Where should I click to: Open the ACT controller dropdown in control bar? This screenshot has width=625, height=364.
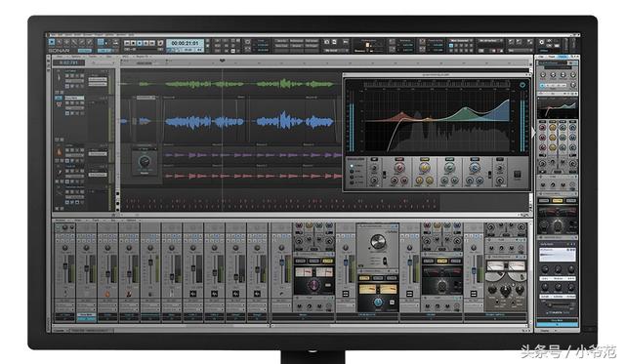coord(490,41)
